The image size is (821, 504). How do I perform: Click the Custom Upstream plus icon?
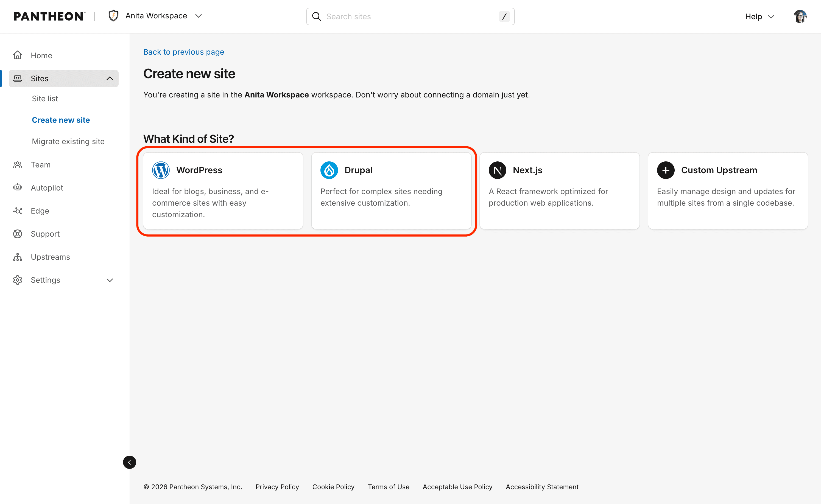pos(666,170)
